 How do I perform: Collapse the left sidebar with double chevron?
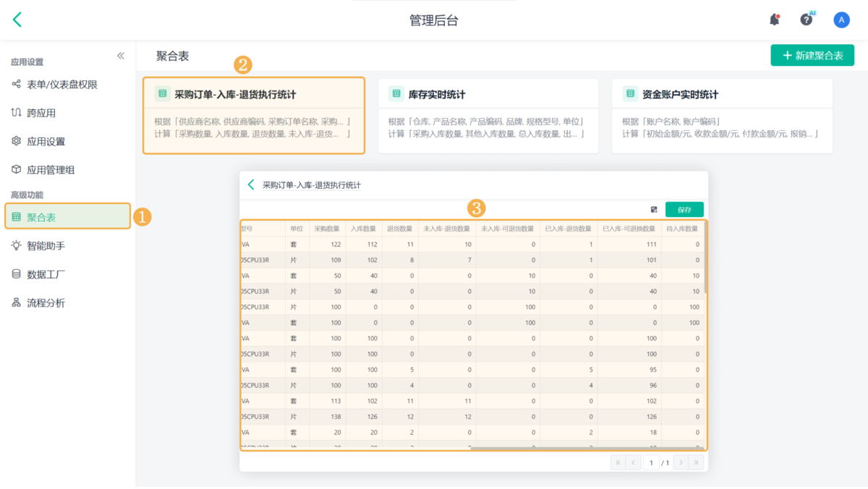(x=121, y=56)
